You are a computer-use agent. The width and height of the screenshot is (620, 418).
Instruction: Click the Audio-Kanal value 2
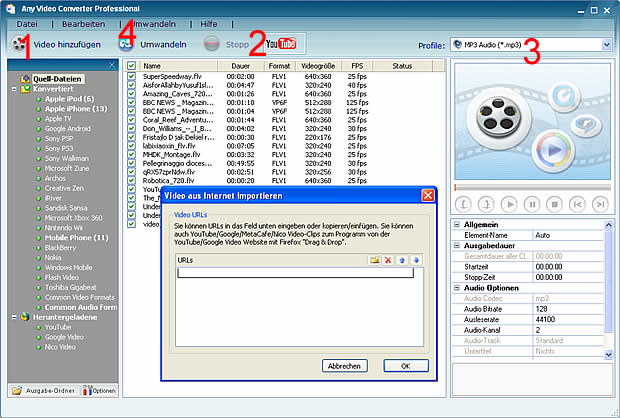tap(568, 330)
